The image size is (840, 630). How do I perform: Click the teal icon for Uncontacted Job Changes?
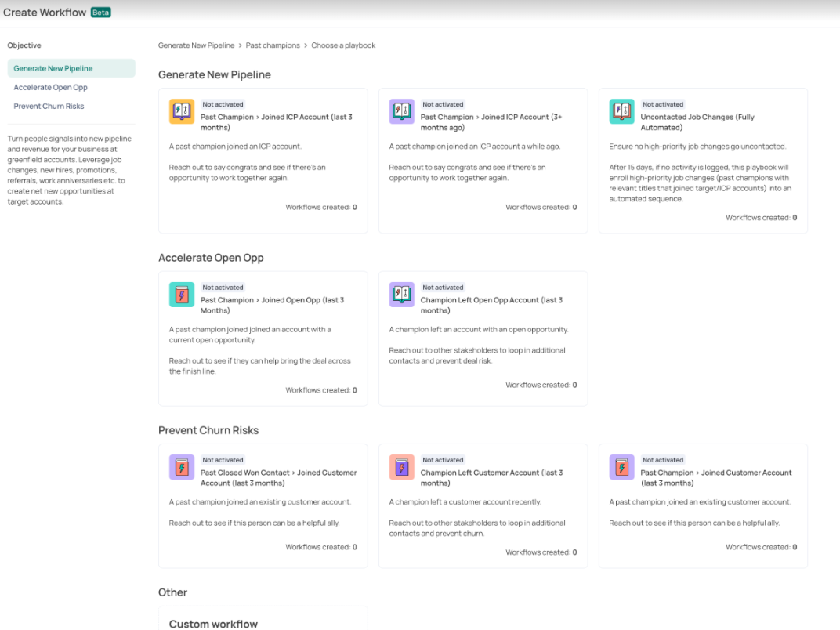click(621, 111)
